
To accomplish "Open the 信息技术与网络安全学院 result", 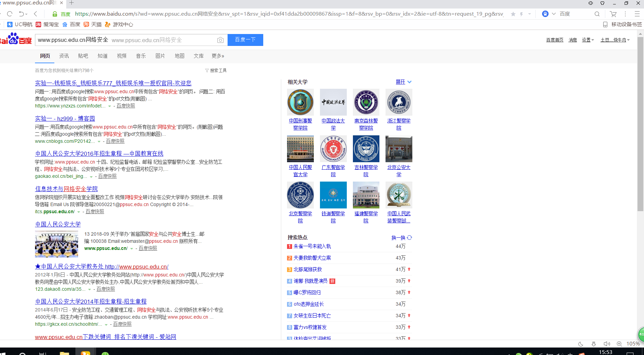I will (66, 189).
